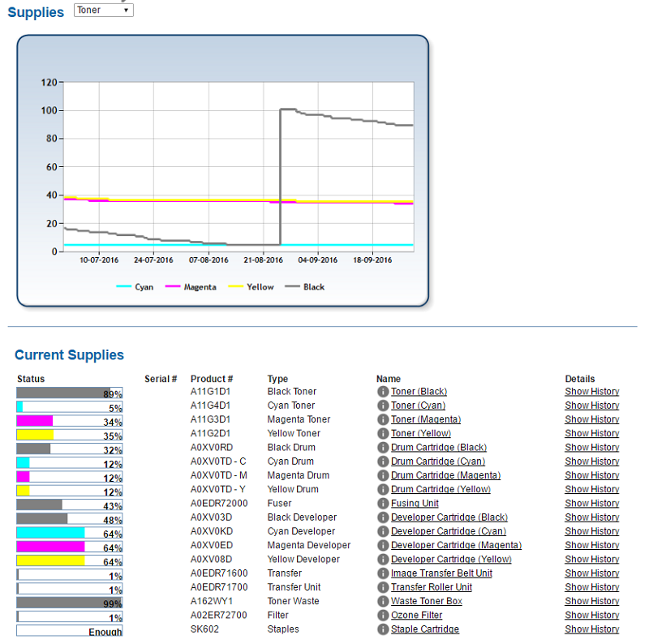Click the Black Toner 89% status bar
The height and width of the screenshot is (644, 649).
(x=70, y=393)
